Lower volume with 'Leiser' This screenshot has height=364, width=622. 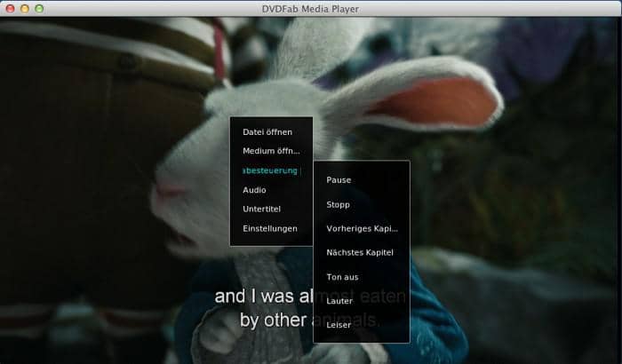click(x=339, y=325)
